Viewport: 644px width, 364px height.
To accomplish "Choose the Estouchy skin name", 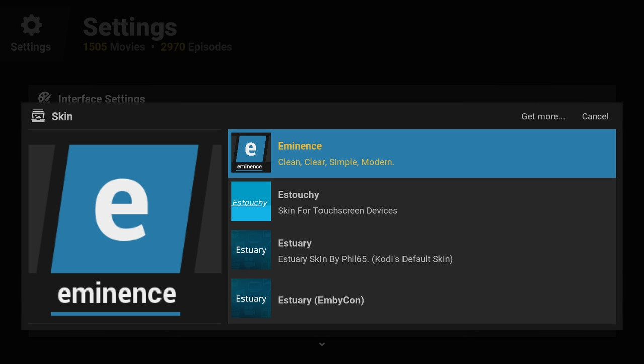I will tap(298, 195).
